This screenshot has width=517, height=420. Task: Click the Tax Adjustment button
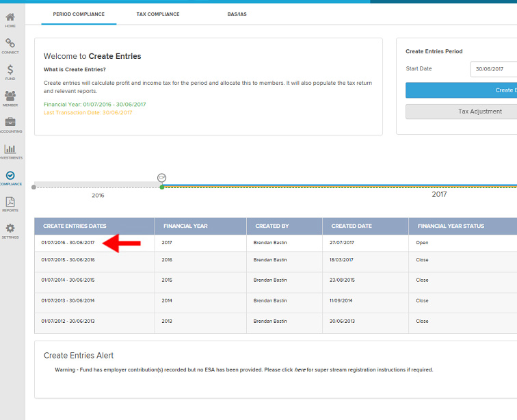pos(462,111)
